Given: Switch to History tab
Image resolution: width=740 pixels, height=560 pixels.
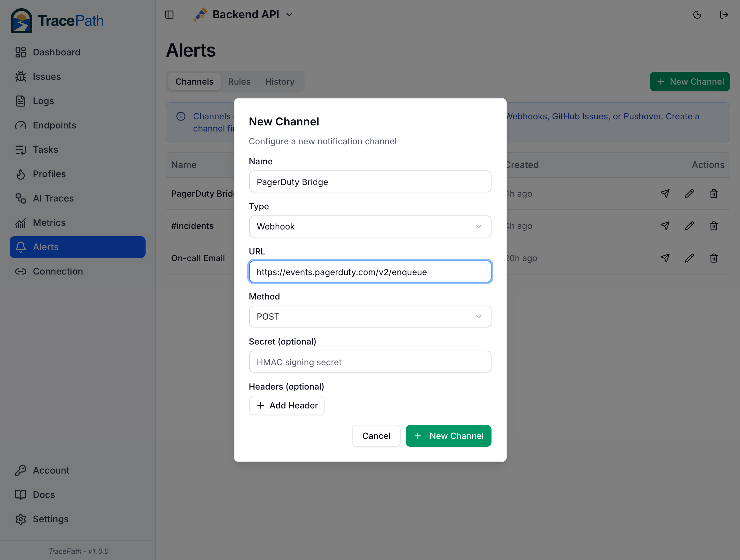Looking at the screenshot, I should point(280,82).
